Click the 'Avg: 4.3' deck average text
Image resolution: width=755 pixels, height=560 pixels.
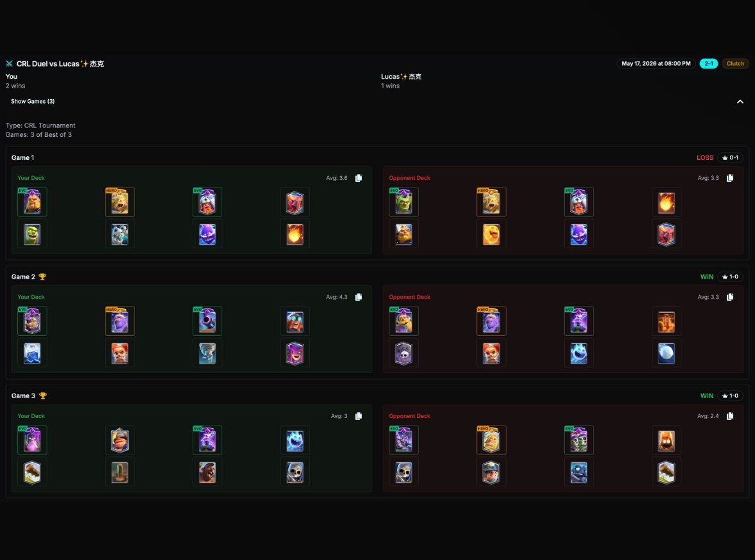(x=337, y=297)
